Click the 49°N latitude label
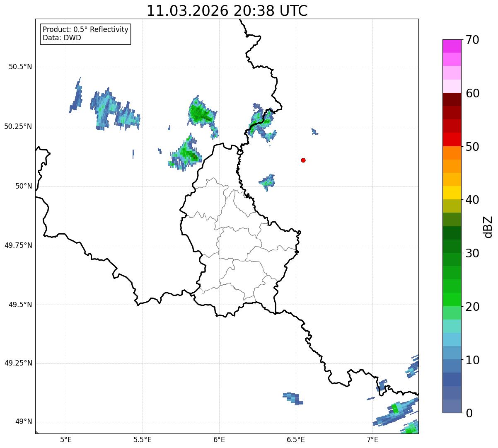Image resolution: width=498 pixels, height=448 pixels. (x=24, y=422)
